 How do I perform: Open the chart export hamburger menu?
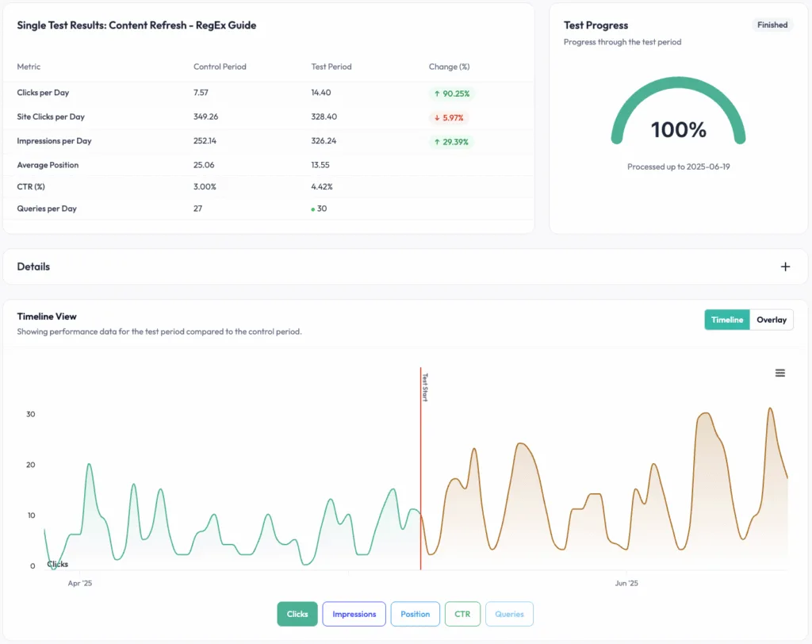coord(780,373)
